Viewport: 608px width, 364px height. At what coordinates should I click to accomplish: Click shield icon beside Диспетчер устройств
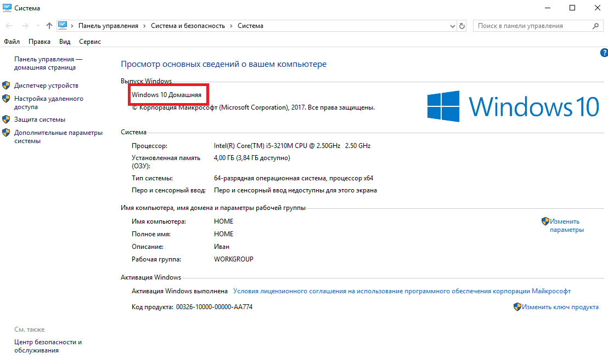[6, 85]
